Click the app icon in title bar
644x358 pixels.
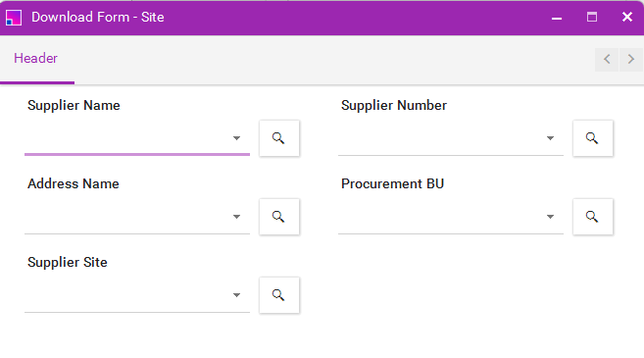[14, 18]
